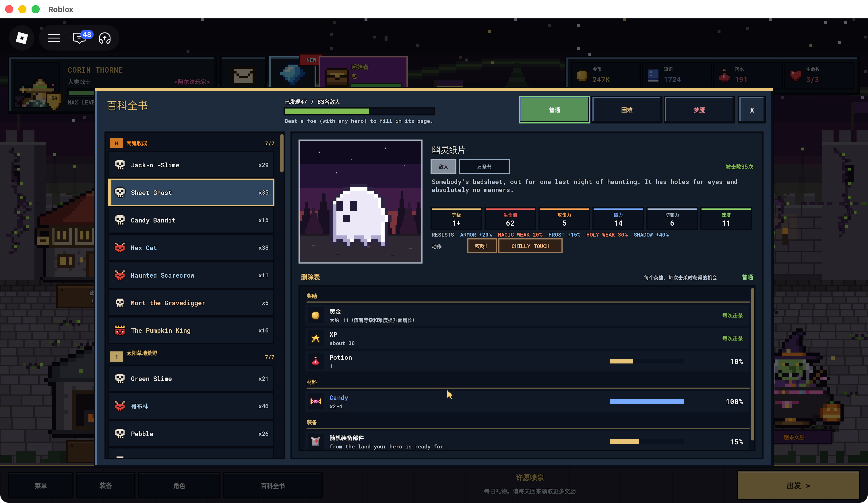Close the encyclopedia with X button

pos(752,110)
